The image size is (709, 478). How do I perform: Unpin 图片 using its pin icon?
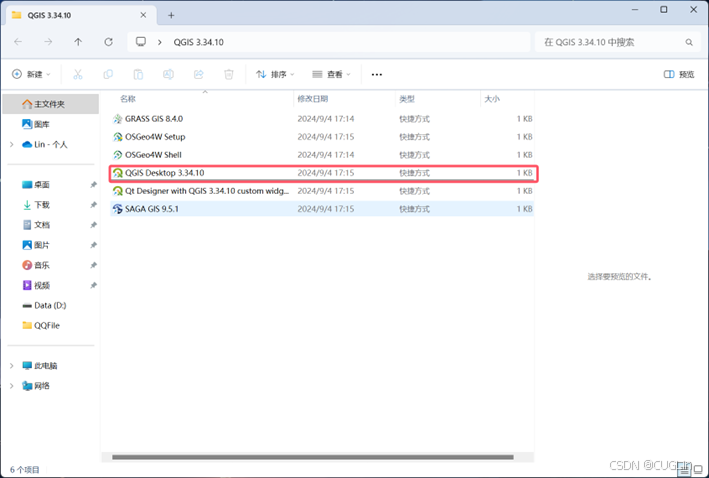[x=93, y=245]
